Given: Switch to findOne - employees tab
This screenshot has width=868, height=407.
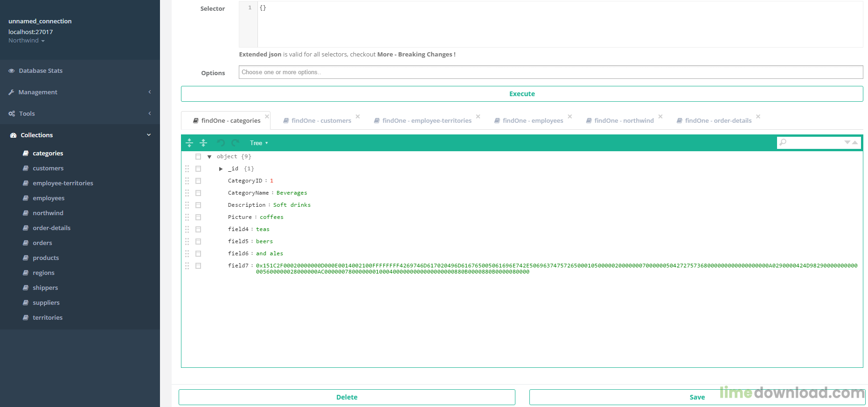Looking at the screenshot, I should click(x=533, y=120).
